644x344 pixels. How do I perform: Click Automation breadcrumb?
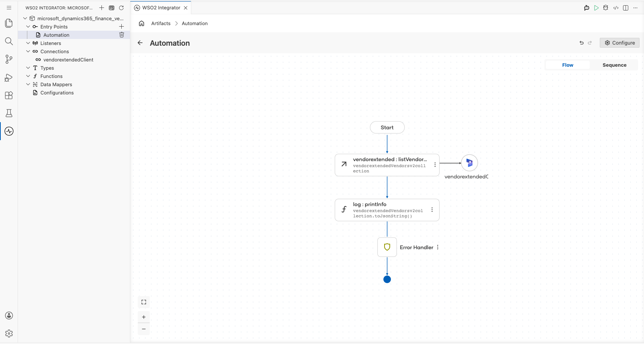pyautogui.click(x=195, y=23)
